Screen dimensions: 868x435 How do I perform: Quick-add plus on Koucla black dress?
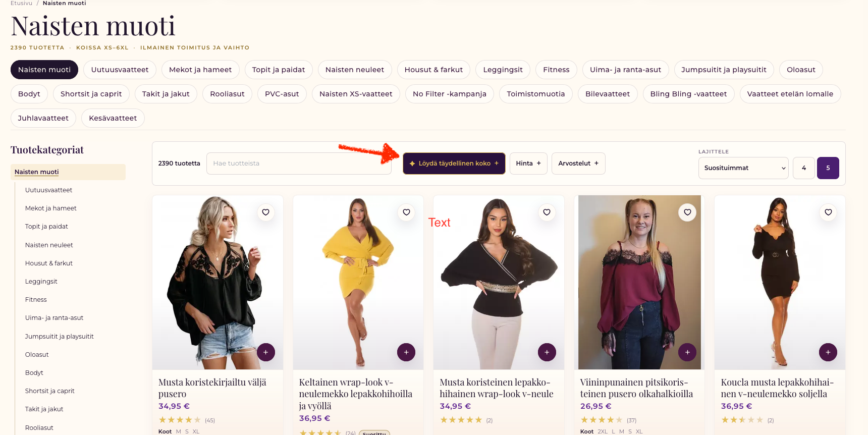(828, 352)
